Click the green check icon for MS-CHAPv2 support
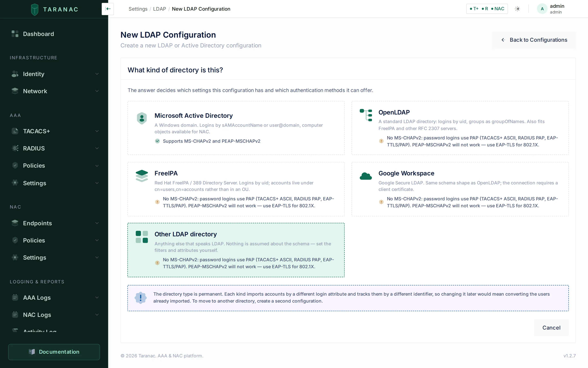Image resolution: width=588 pixels, height=368 pixels. [x=157, y=141]
